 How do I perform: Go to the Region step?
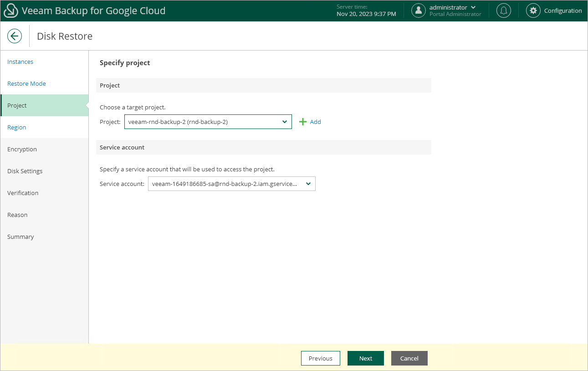click(44, 127)
